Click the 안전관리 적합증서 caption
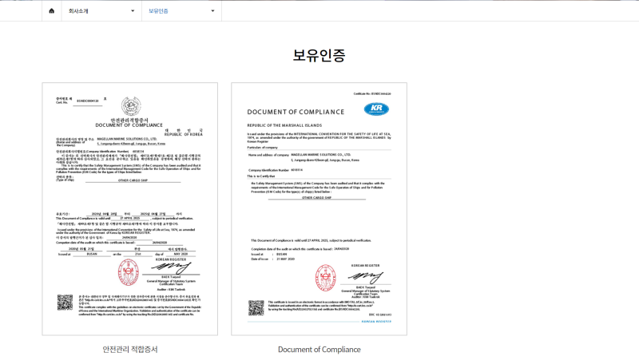The image size is (639, 364). click(x=129, y=350)
